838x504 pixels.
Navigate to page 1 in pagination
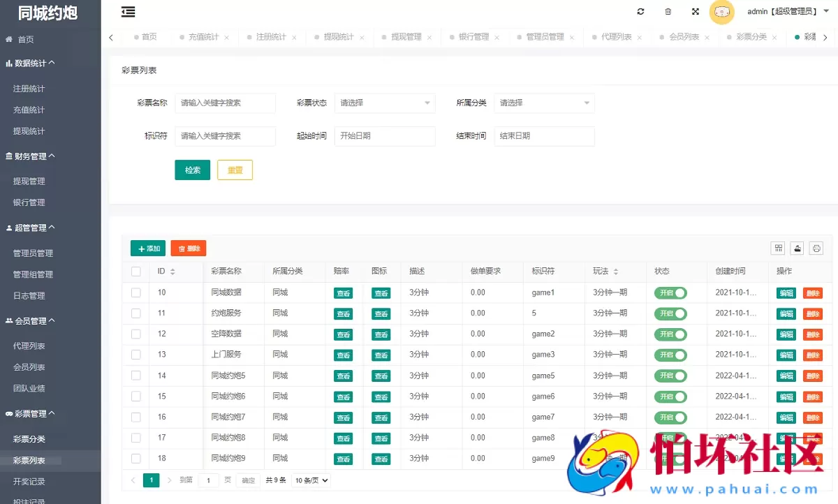coord(152,480)
